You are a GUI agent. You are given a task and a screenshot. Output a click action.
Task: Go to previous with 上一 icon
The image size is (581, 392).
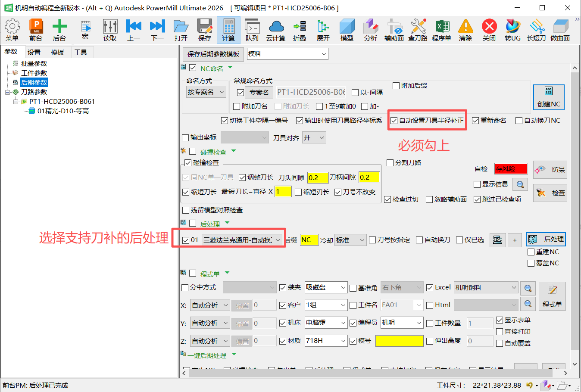tap(134, 30)
